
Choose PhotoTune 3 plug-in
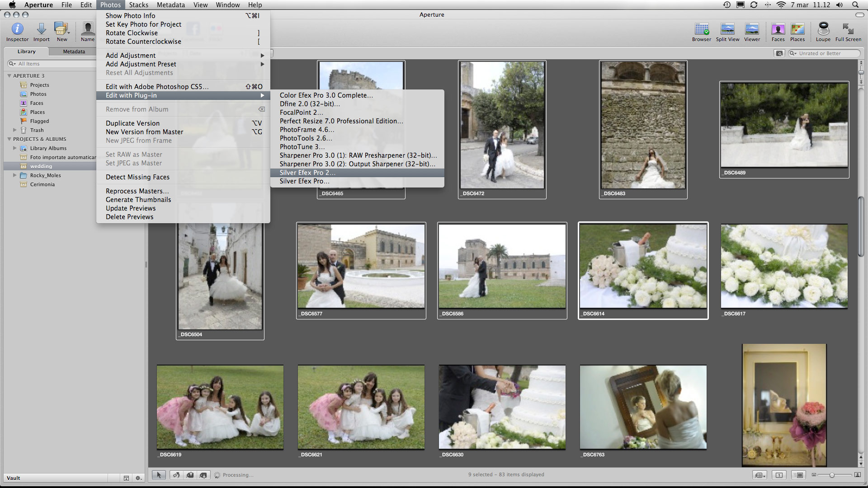coord(357,147)
